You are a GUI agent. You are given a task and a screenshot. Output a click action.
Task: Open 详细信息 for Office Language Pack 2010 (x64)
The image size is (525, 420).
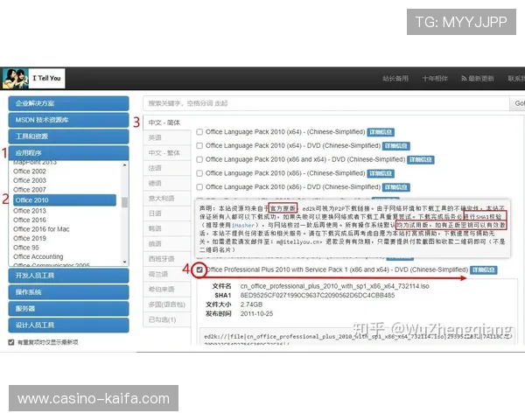(x=381, y=132)
